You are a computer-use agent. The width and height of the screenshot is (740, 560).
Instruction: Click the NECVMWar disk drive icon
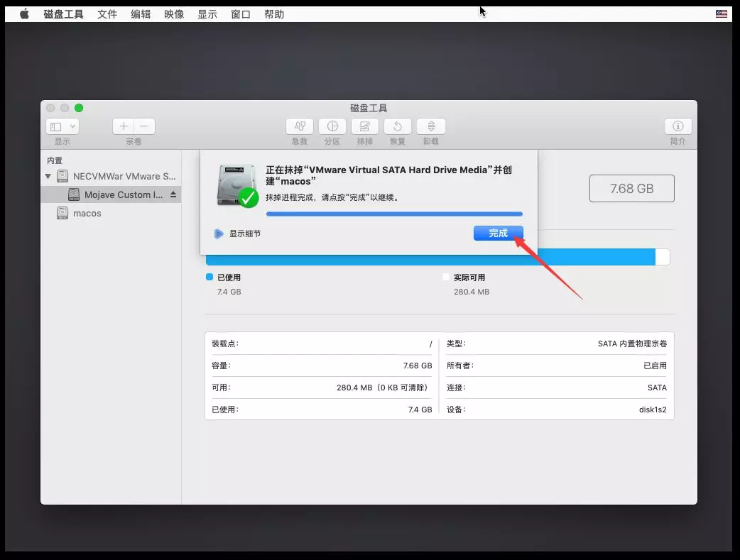(x=62, y=176)
